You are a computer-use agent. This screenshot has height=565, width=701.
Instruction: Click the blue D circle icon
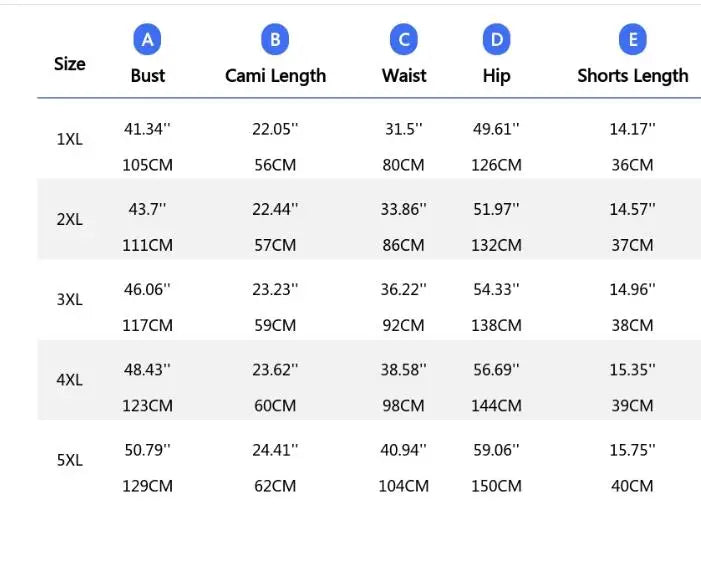click(496, 39)
